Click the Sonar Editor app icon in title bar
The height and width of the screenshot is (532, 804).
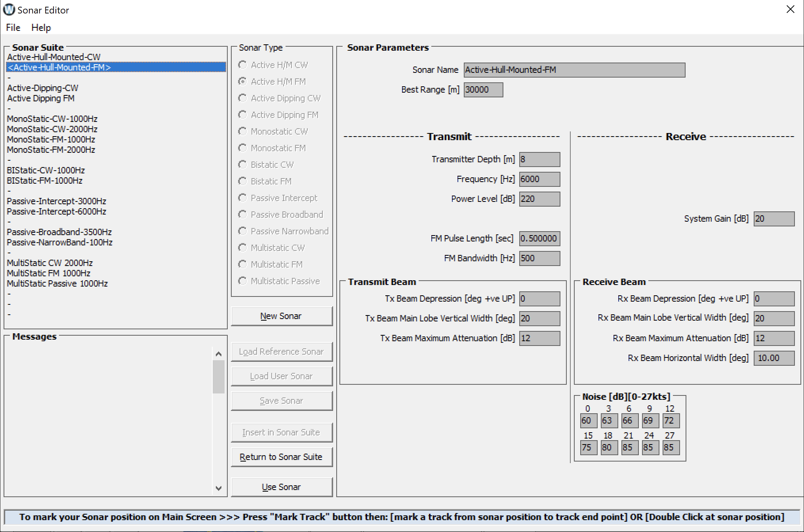point(9,9)
